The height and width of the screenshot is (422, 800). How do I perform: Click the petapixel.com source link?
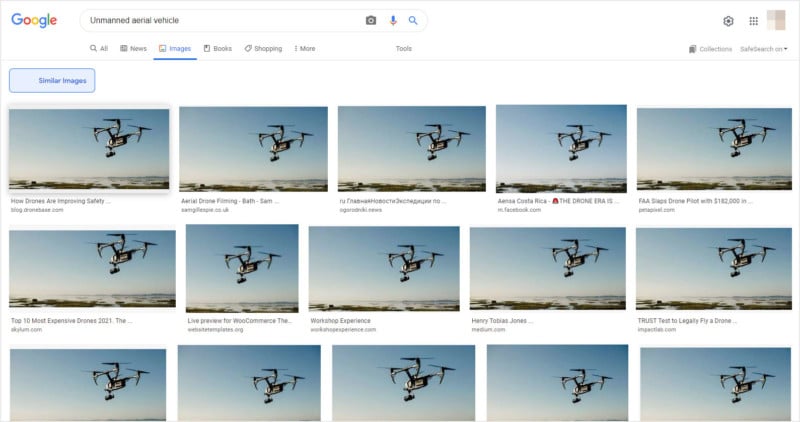[x=657, y=210]
